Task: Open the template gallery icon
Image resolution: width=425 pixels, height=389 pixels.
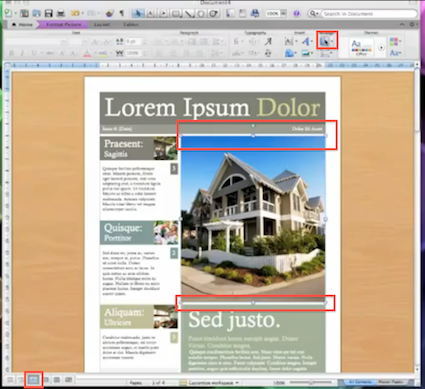Action: click(x=24, y=13)
